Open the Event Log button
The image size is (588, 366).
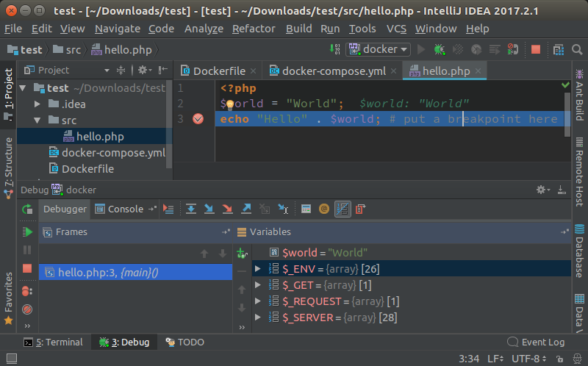click(536, 342)
